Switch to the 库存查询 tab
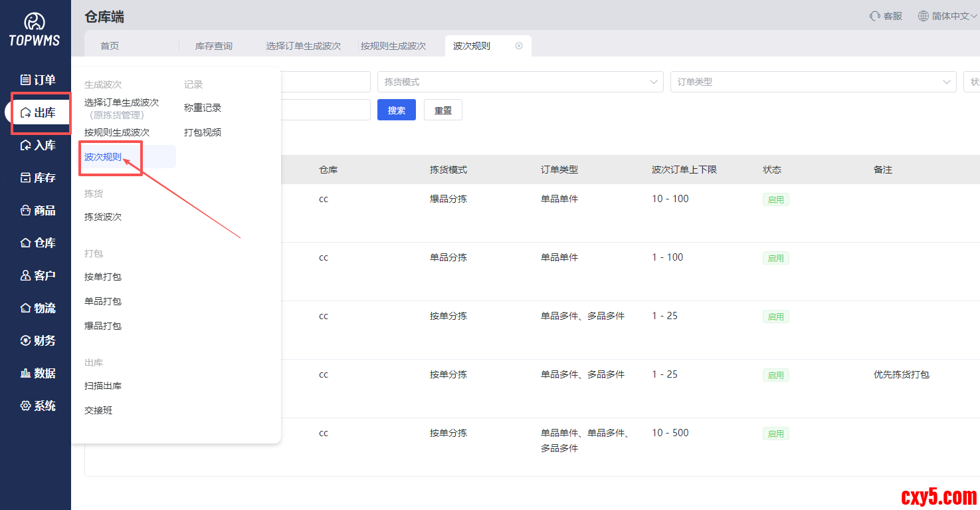Image resolution: width=980 pixels, height=510 pixels. point(213,46)
